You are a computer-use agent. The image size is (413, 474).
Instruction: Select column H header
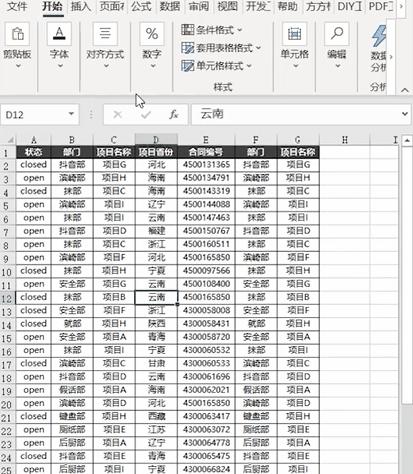click(345, 140)
